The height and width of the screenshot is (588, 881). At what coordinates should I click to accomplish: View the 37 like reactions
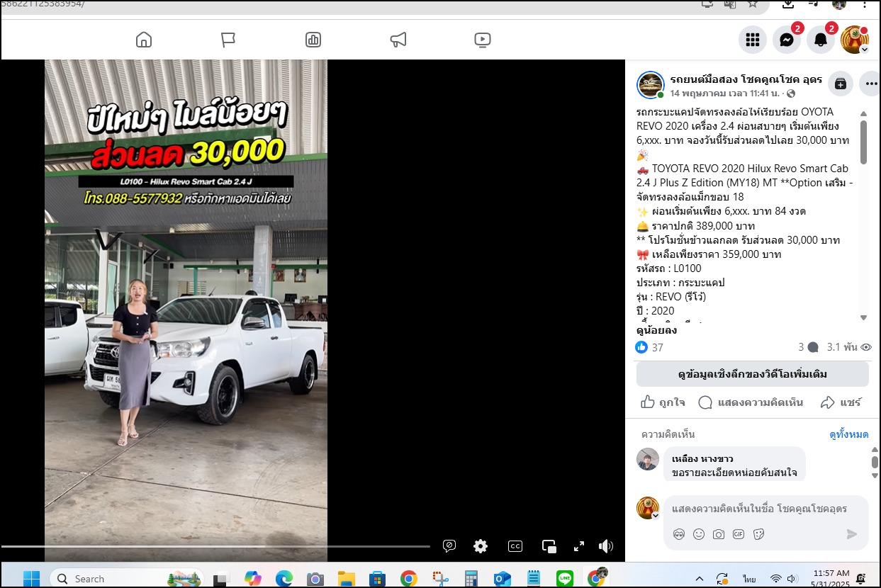[649, 347]
